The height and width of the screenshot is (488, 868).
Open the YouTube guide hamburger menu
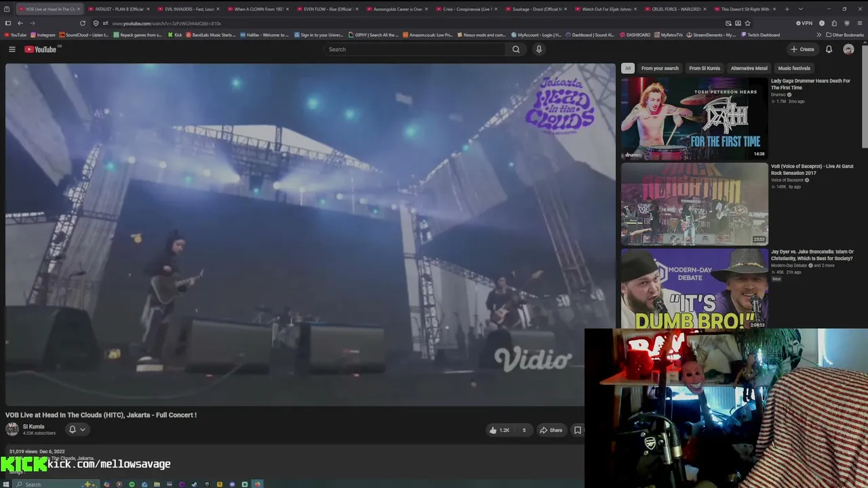[x=12, y=49]
